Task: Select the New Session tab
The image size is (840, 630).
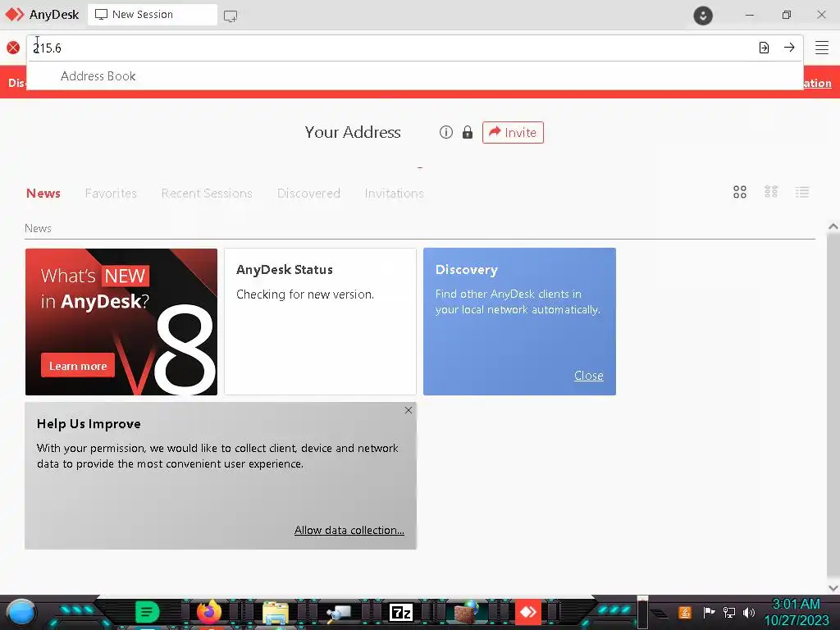Action: click(x=153, y=15)
